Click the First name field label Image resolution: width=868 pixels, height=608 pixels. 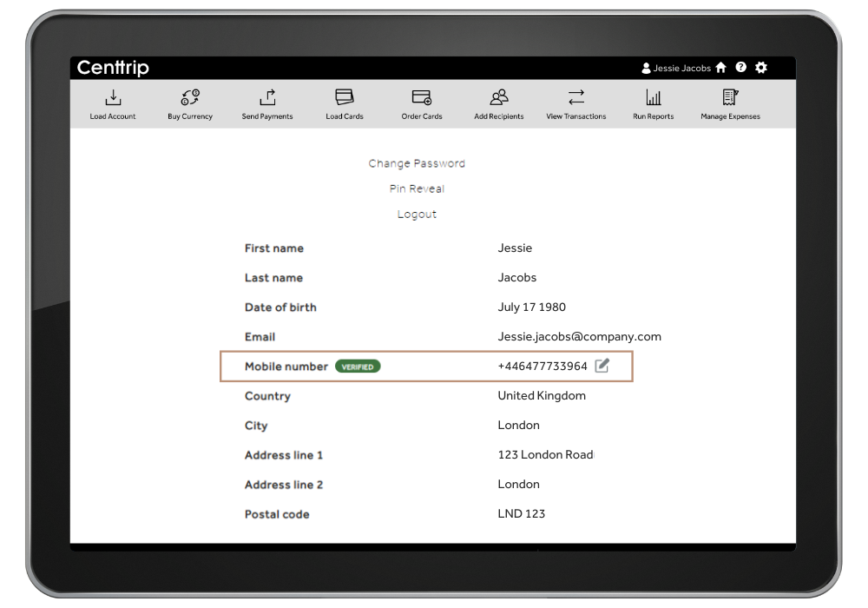pos(274,248)
